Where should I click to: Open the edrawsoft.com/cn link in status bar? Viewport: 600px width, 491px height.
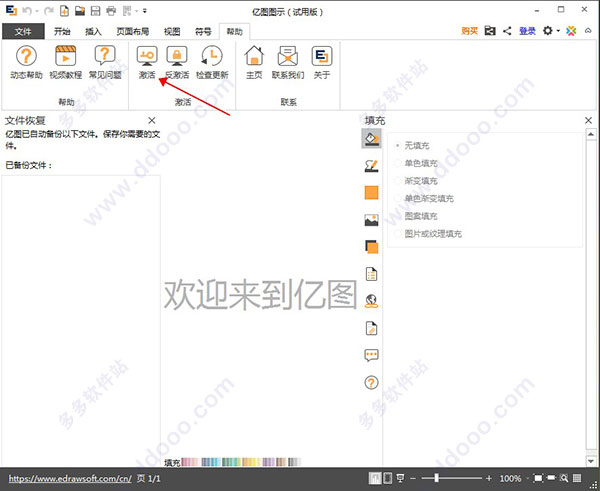(x=70, y=479)
